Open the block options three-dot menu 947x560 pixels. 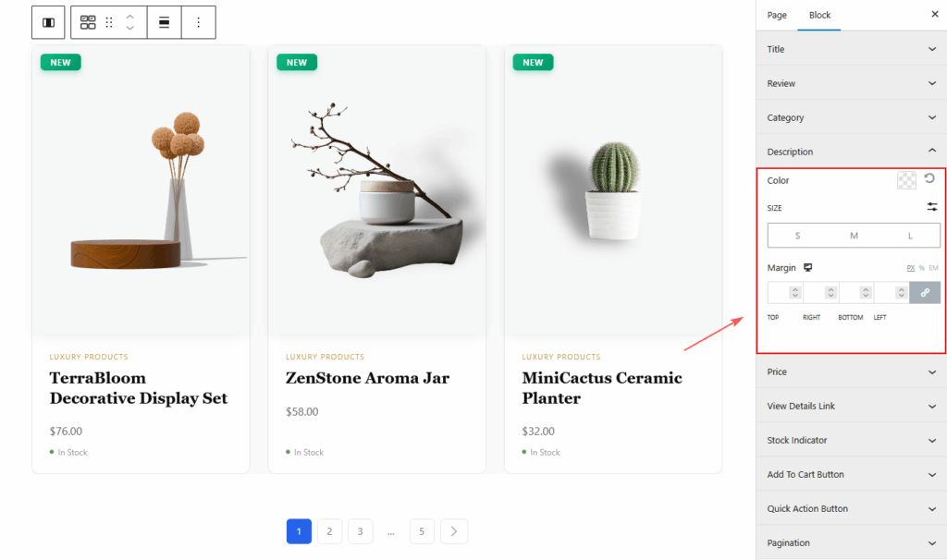click(198, 22)
